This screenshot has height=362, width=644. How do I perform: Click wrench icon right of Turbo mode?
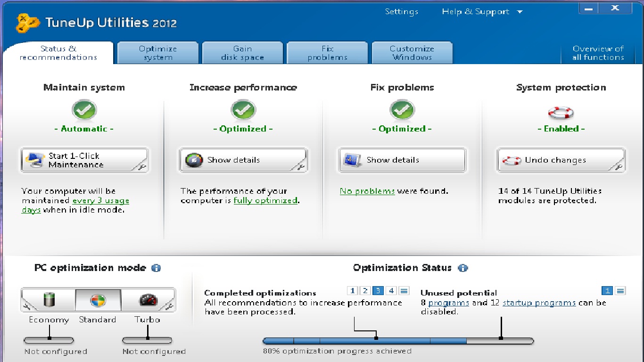click(170, 307)
